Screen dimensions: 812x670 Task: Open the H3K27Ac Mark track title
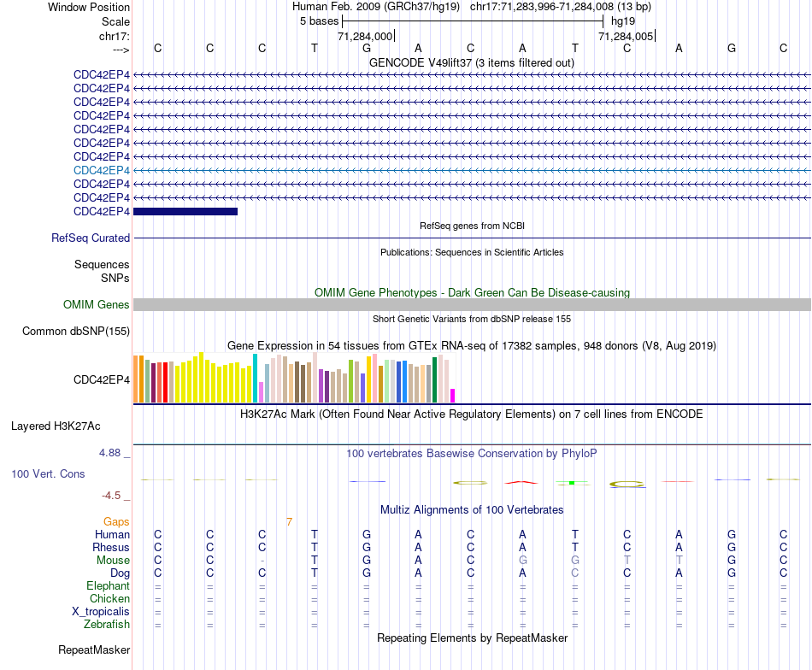472,414
